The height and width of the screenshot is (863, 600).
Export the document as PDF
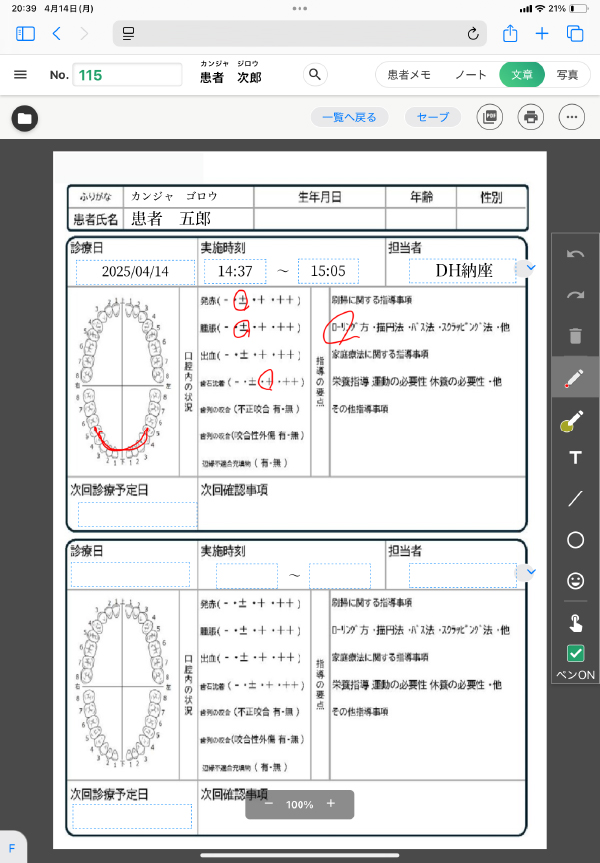pos(489,117)
